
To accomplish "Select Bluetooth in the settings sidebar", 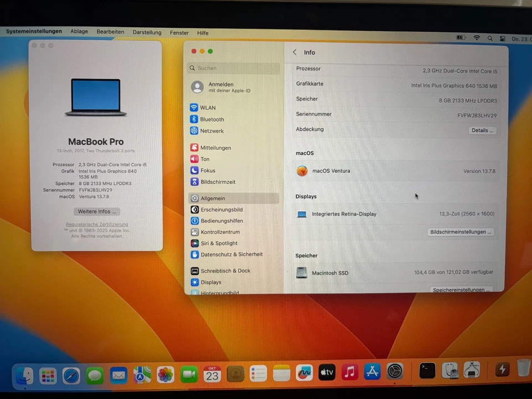I will click(x=212, y=119).
